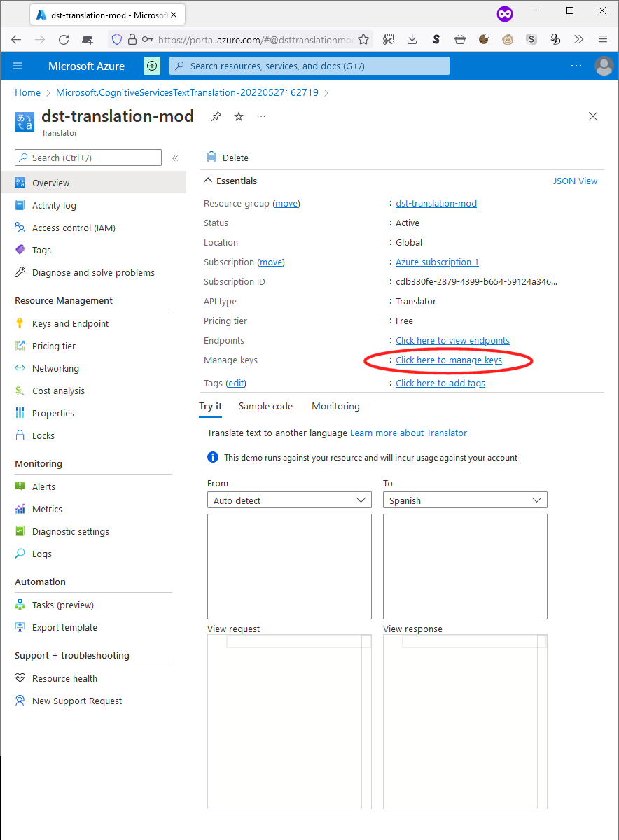Close the dst-translation-mod blade

pos(593,117)
